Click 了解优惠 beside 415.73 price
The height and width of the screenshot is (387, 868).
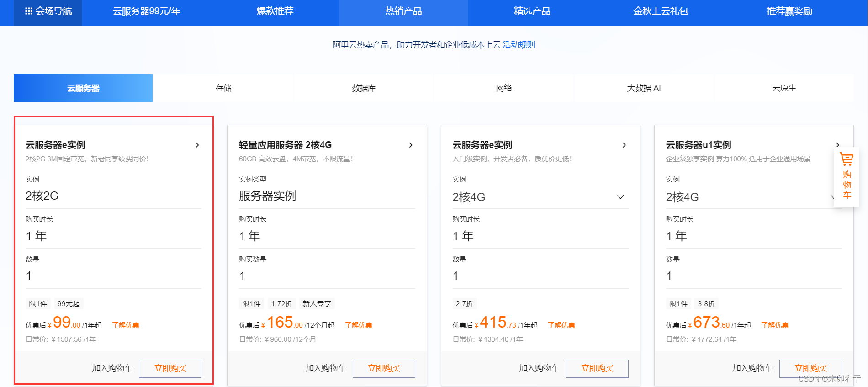561,325
